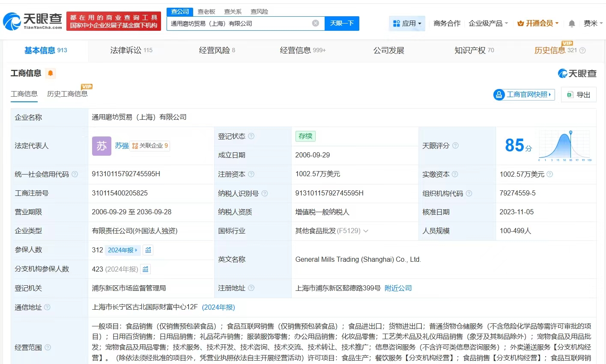606x364 pixels.
Task: Switch to the 法律诉讼 tab
Action: pyautogui.click(x=131, y=50)
